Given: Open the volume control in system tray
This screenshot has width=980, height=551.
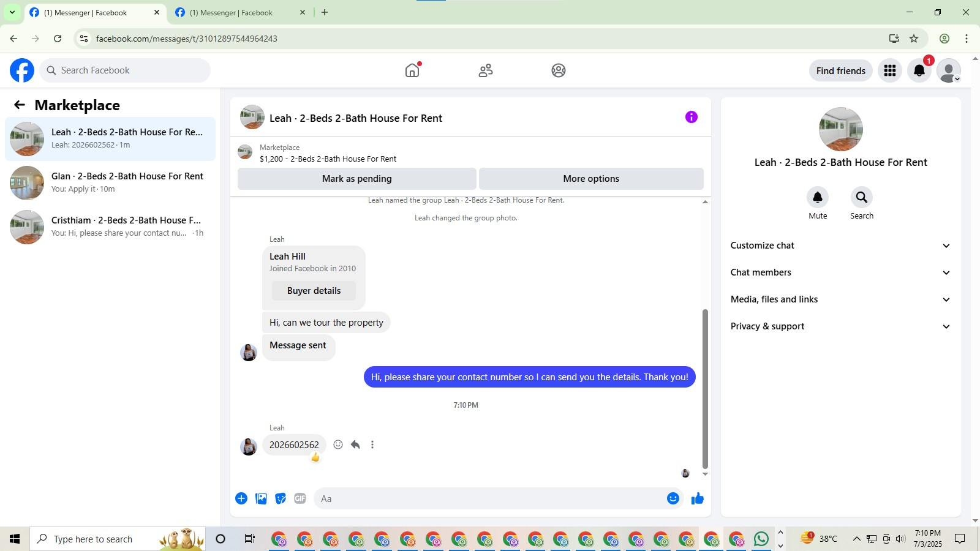Looking at the screenshot, I should (900, 539).
